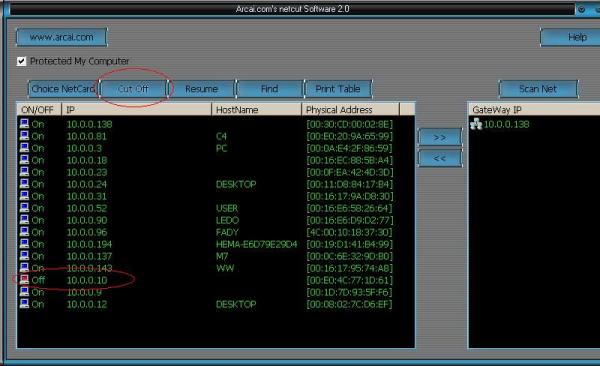Select host name LEDO
600x366 pixels.
pos(227,220)
